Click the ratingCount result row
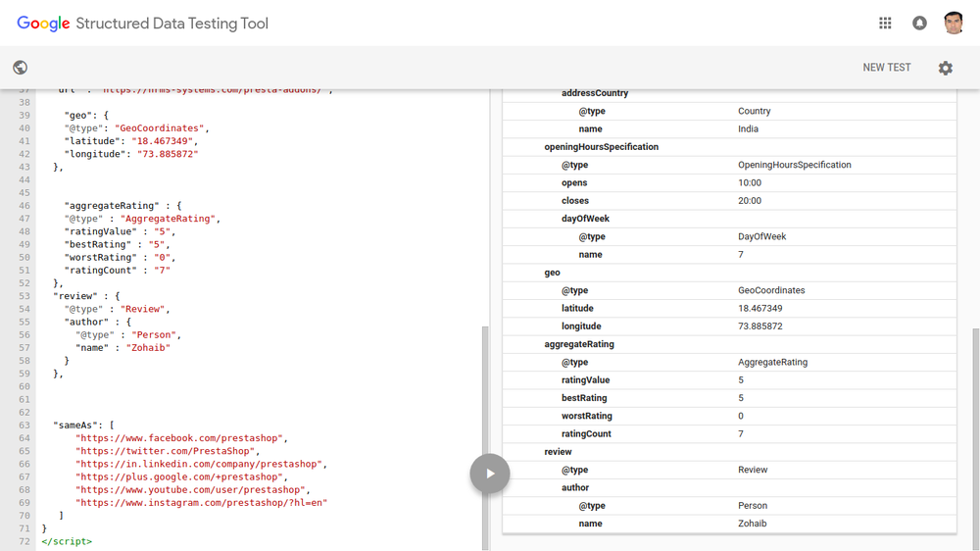This screenshot has height=551, width=980. click(x=729, y=434)
